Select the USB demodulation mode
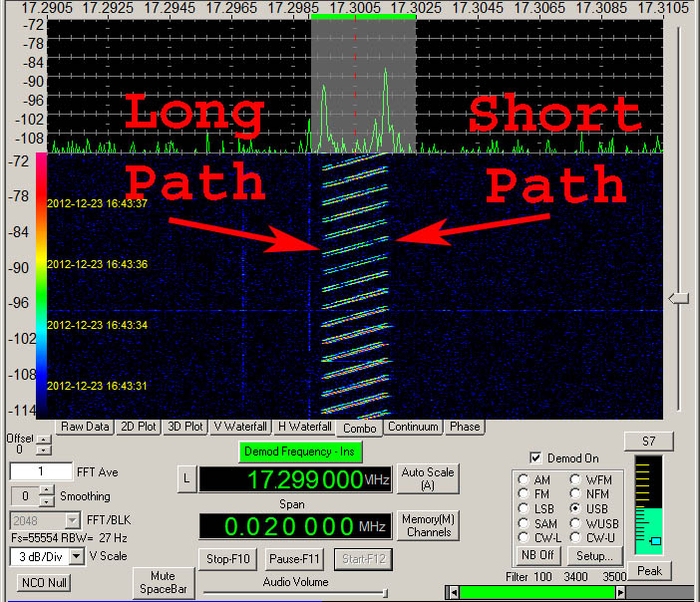This screenshot has height=602, width=700. (575, 508)
